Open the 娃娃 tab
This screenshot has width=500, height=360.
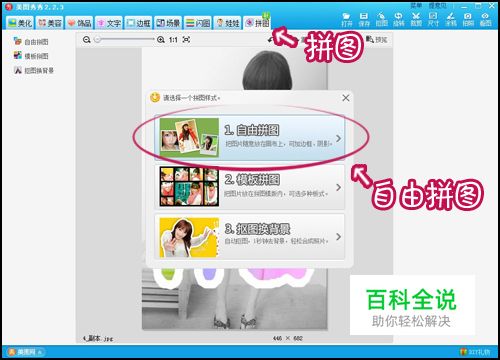pos(227,23)
